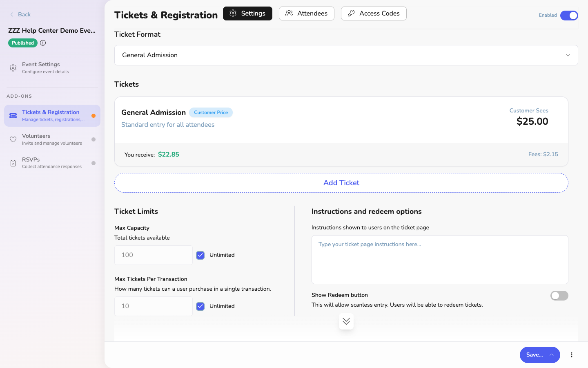
Task: Click the Customer Price badge
Action: pyautogui.click(x=211, y=112)
